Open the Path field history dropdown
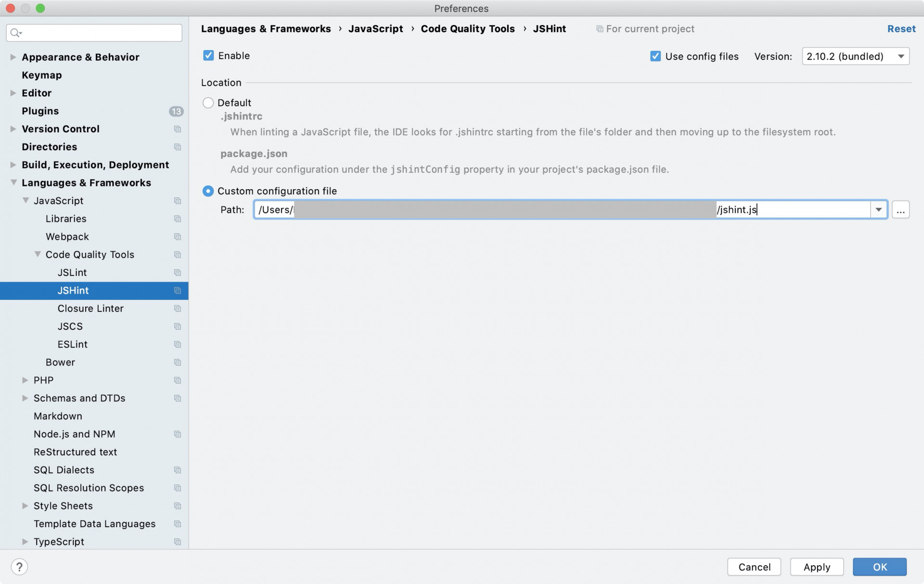Viewport: 924px width, 584px height. tap(879, 209)
